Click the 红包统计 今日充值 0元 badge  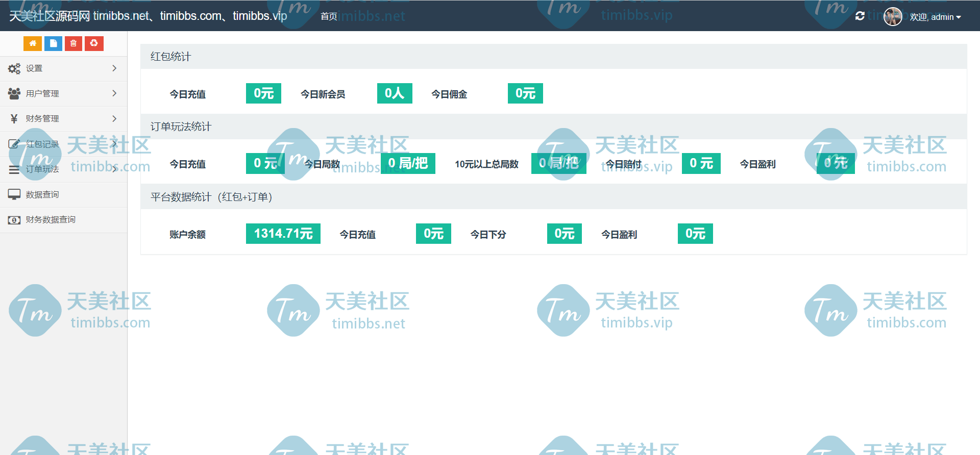tap(263, 93)
